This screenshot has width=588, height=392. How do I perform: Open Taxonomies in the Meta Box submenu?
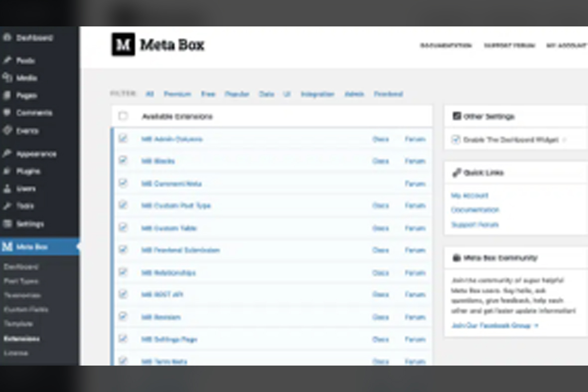22,295
